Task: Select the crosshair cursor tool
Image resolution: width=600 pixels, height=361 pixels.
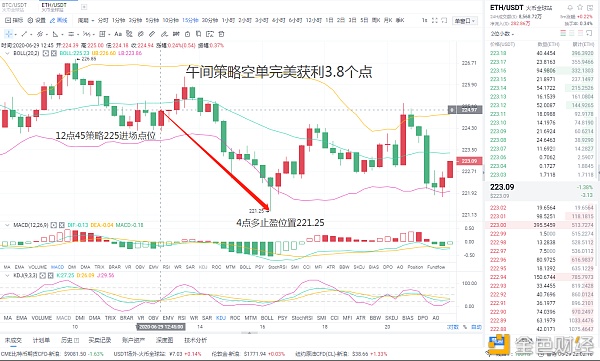Action: click(8, 34)
